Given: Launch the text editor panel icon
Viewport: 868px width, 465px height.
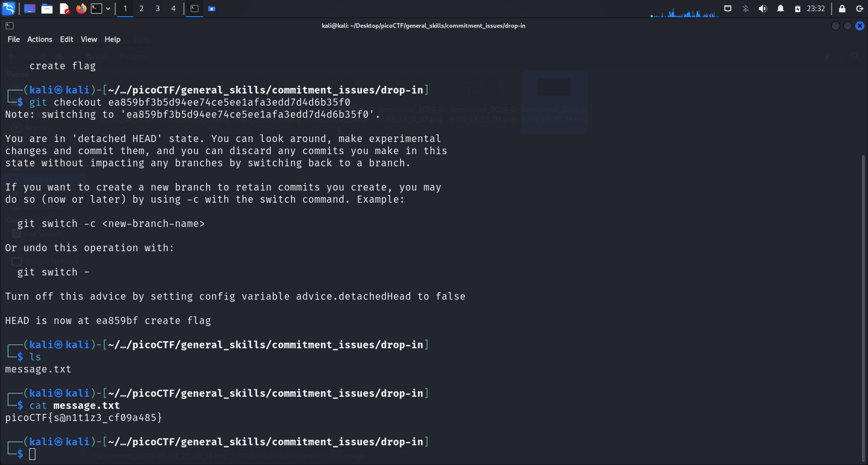Looking at the screenshot, I should (64, 9).
